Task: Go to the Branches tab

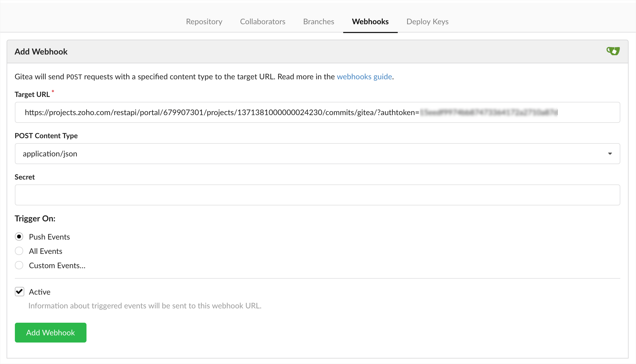Action: 318,21
